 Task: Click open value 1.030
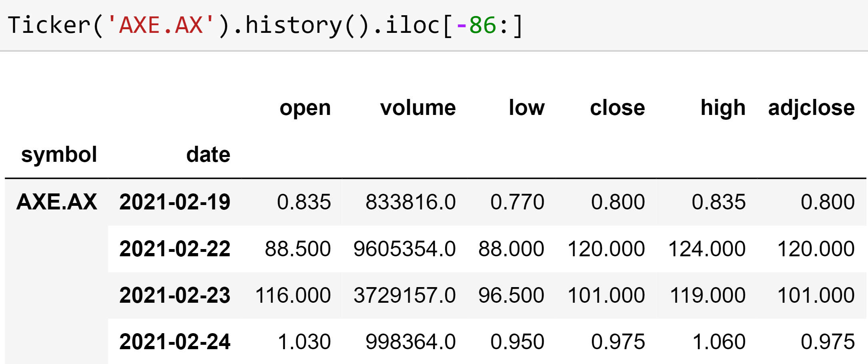pos(304,342)
